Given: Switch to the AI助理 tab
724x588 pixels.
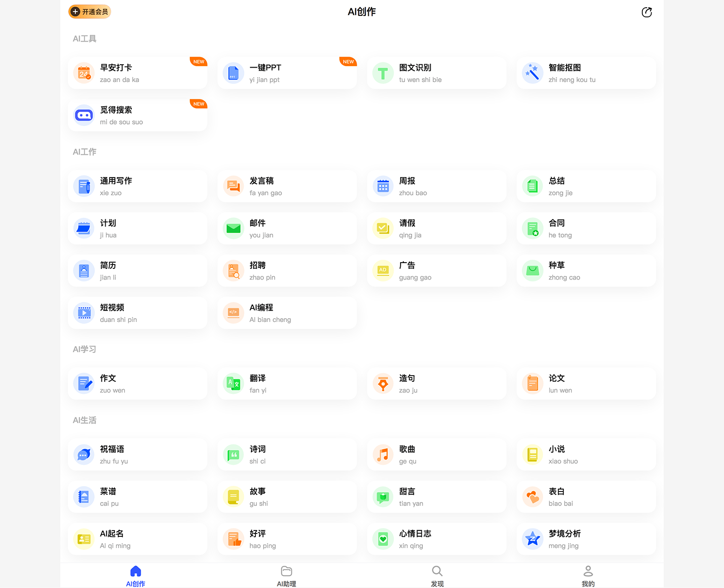Looking at the screenshot, I should (x=286, y=576).
